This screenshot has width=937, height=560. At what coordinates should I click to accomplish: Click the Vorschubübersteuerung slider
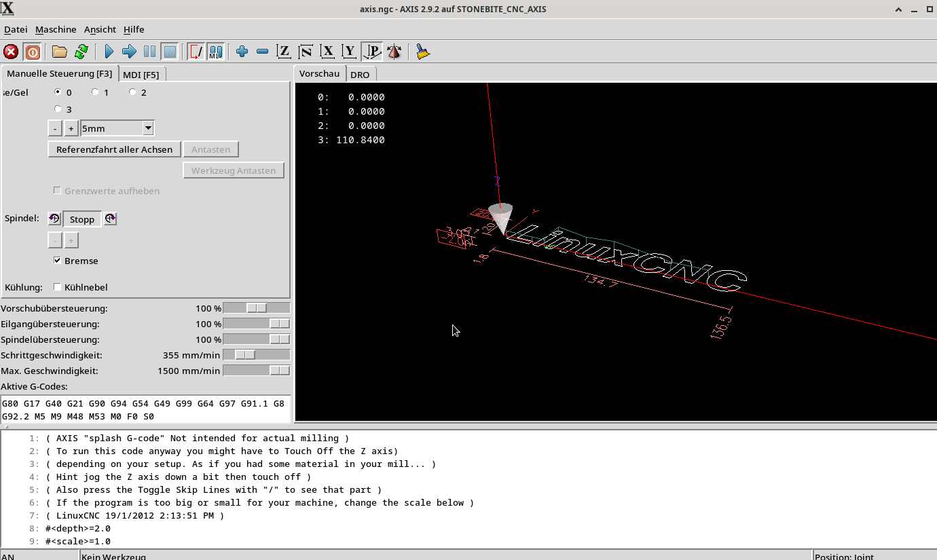[x=256, y=308]
